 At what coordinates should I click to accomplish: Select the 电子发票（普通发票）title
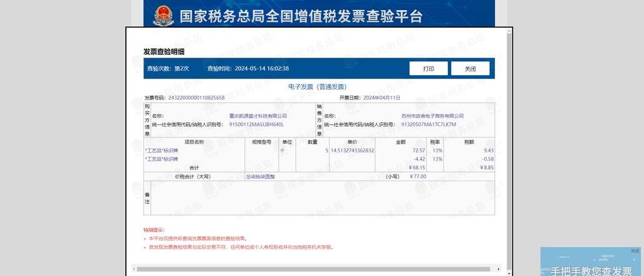(x=318, y=87)
